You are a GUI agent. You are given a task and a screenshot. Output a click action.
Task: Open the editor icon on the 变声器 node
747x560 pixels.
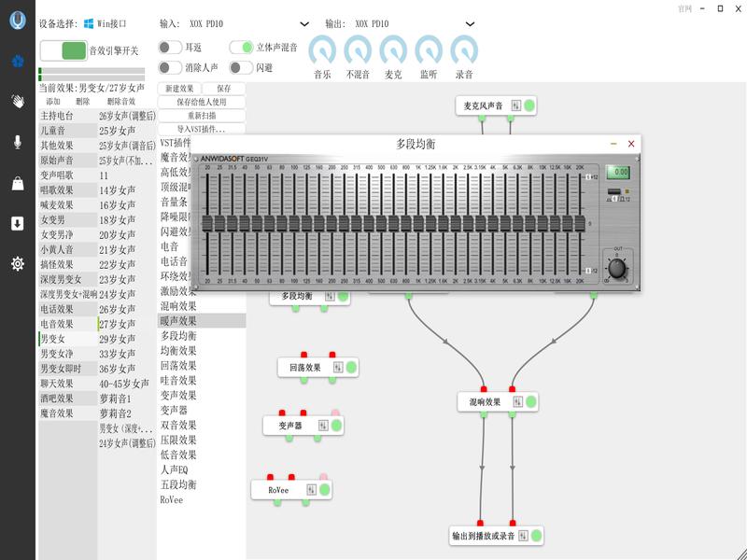pyautogui.click(x=323, y=425)
